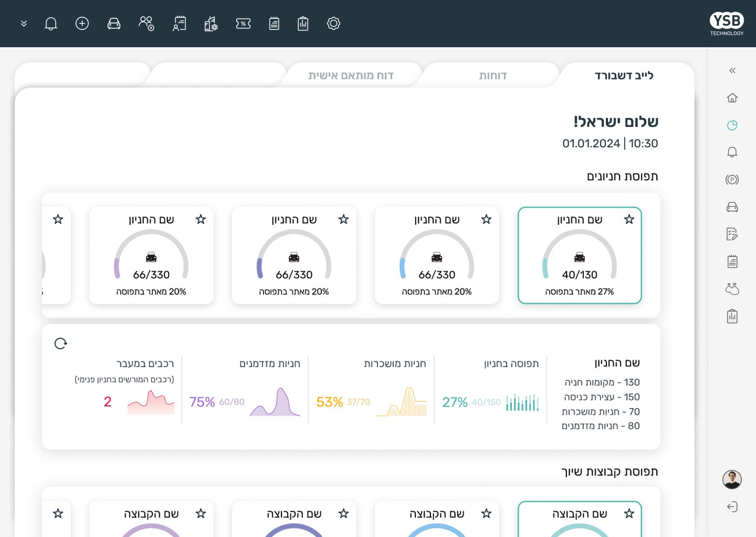
Task: Click the red number 2 for vehicles in transit
Action: tap(107, 402)
